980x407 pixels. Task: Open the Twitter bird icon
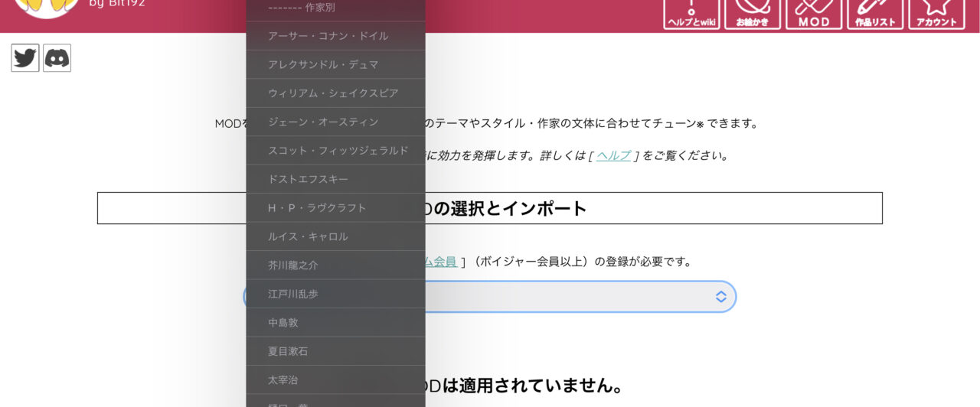tap(25, 58)
